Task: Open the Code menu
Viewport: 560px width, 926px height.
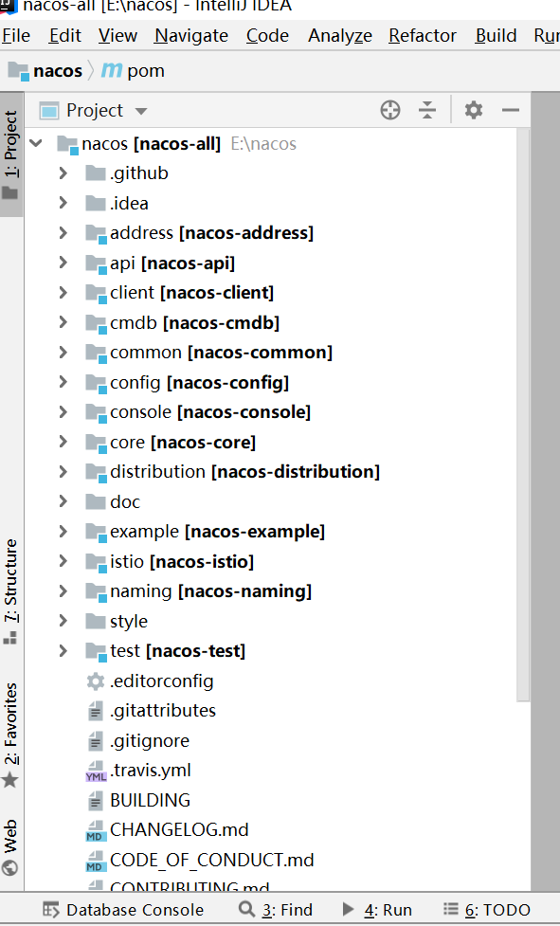Action: pyautogui.click(x=267, y=36)
